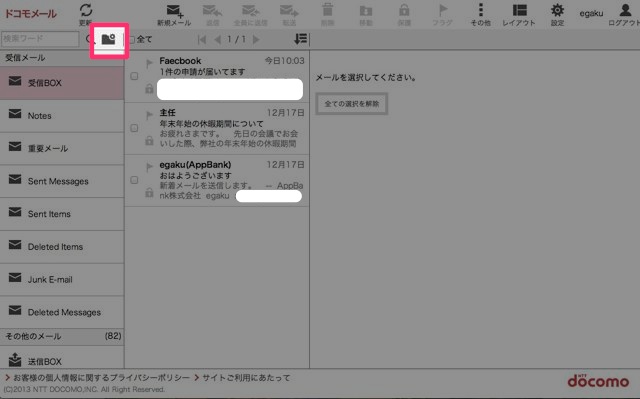Toggle lock on Faecbook message
Screen dimensions: 640x399
(x=149, y=88)
